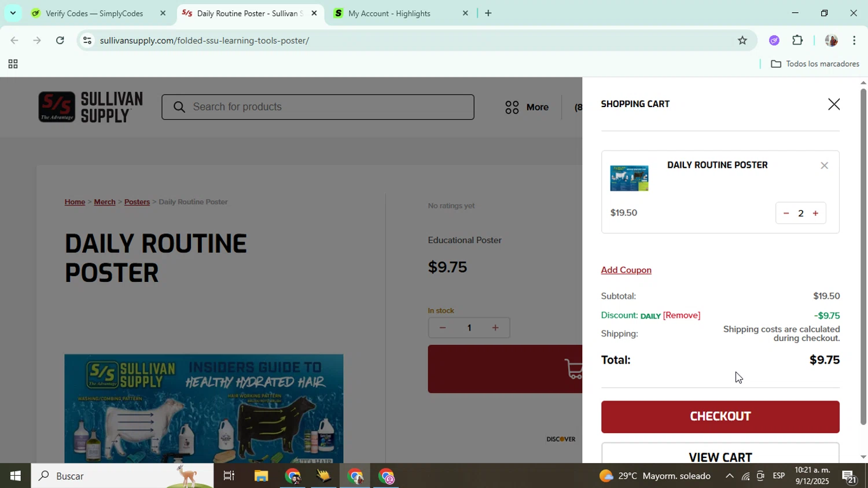Screen dimensions: 868x488
Task: Click the search magnifier icon
Action: 179,107
